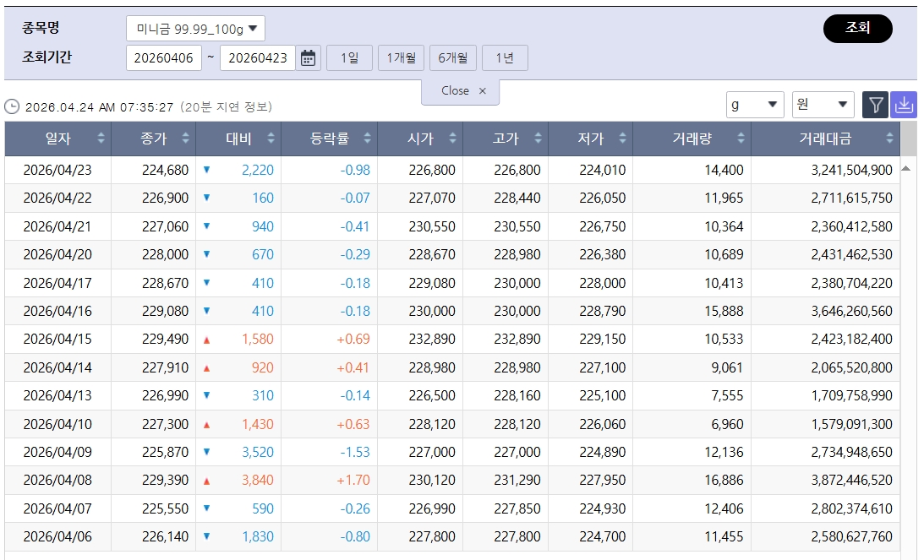Click closing price 224,680
Screen dimensions: 924x560
coord(165,170)
